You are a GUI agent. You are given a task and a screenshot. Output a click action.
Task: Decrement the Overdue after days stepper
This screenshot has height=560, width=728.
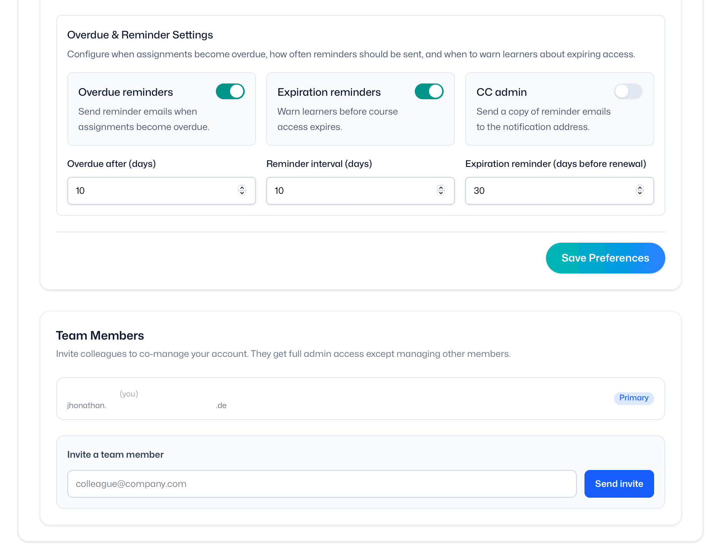pyautogui.click(x=242, y=193)
